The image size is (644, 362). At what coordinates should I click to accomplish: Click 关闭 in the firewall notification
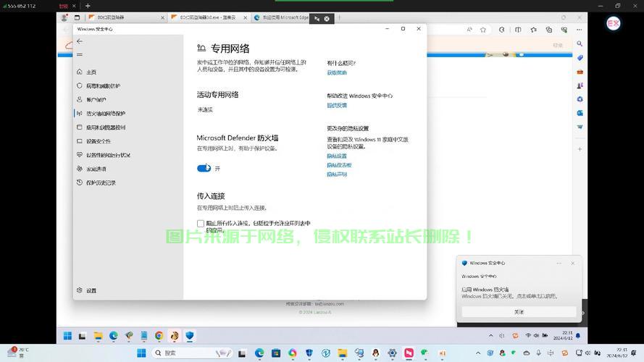(519, 312)
